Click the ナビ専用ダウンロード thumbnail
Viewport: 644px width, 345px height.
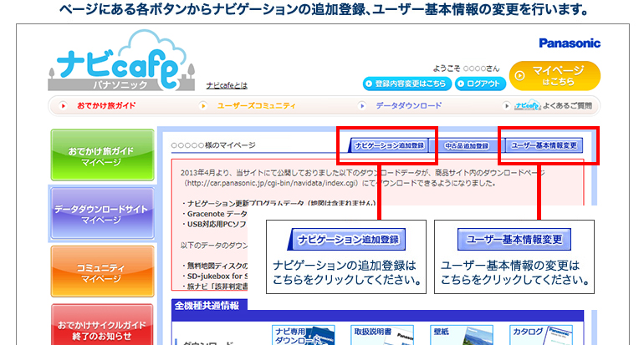(x=303, y=335)
